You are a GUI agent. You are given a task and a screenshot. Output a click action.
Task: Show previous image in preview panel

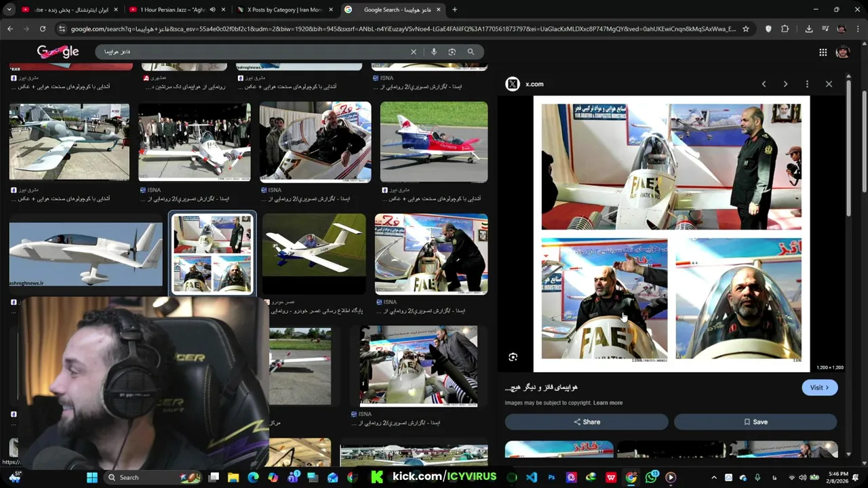coord(764,84)
